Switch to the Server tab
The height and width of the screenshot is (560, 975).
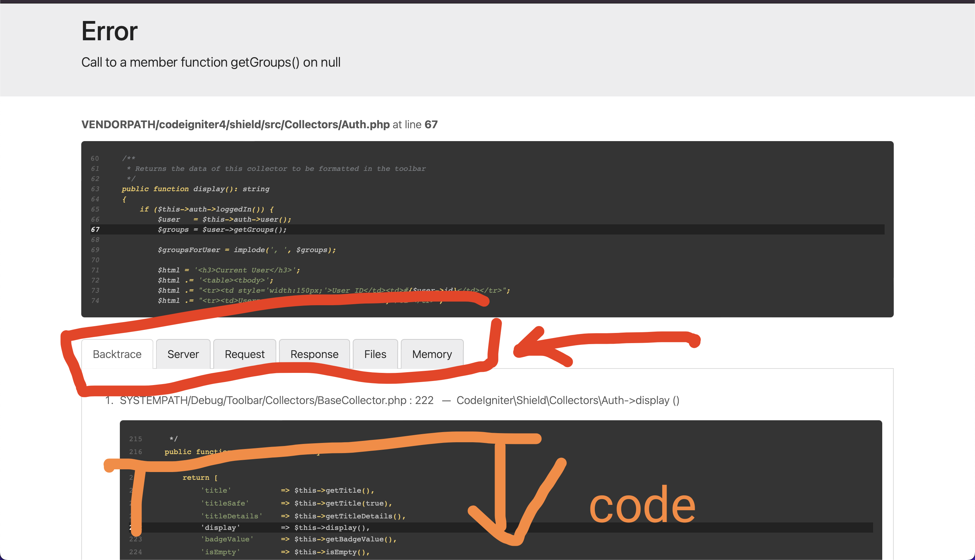tap(183, 354)
